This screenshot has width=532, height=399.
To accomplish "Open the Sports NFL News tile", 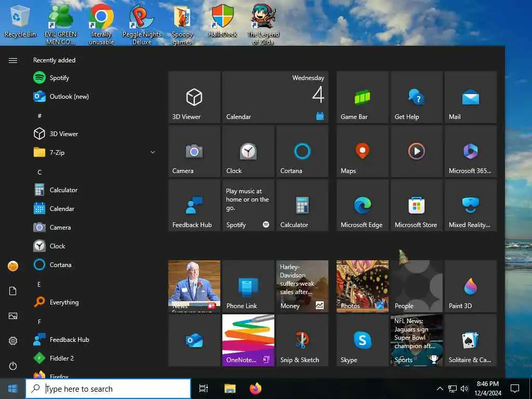I will (417, 340).
